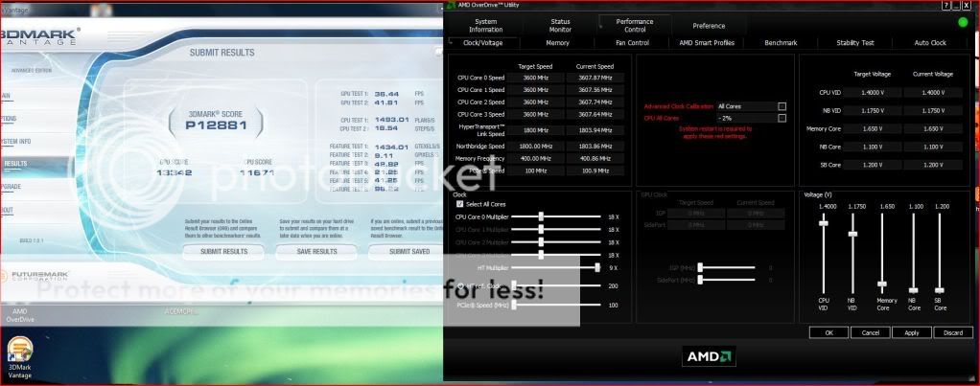
Task: Click the Memory Core voltage slider handle
Action: click(x=882, y=284)
